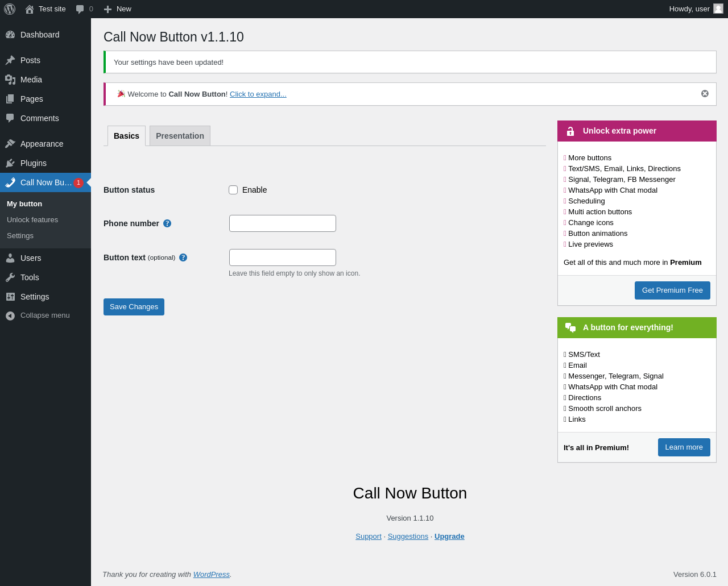The height and width of the screenshot is (586, 728).
Task: Click the plus icon next to New
Action: pos(107,9)
